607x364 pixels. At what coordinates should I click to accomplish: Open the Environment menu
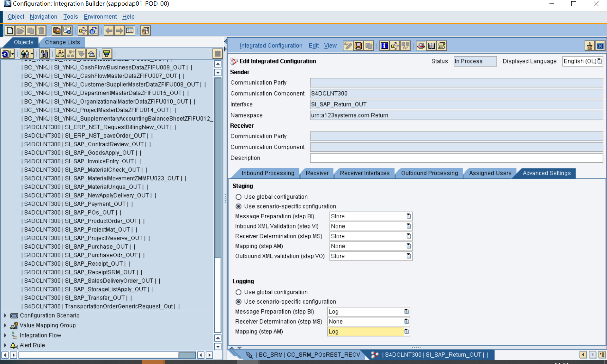pos(100,17)
